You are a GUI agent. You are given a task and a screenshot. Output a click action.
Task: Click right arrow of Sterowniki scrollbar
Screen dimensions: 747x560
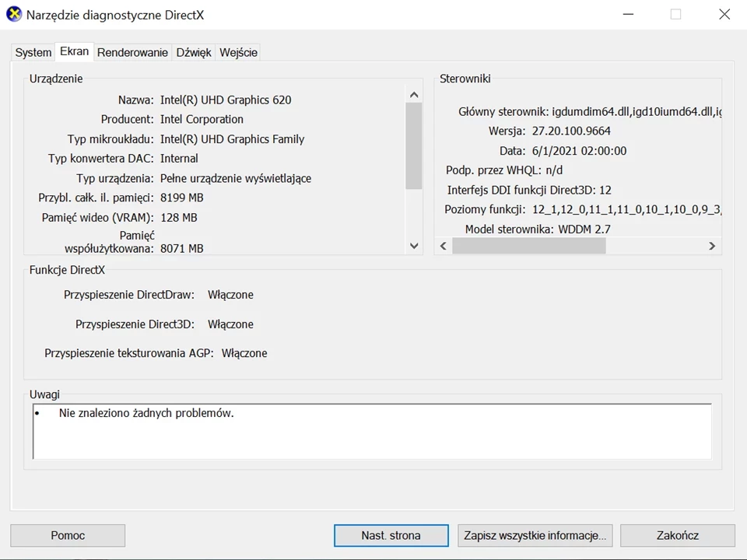click(712, 246)
